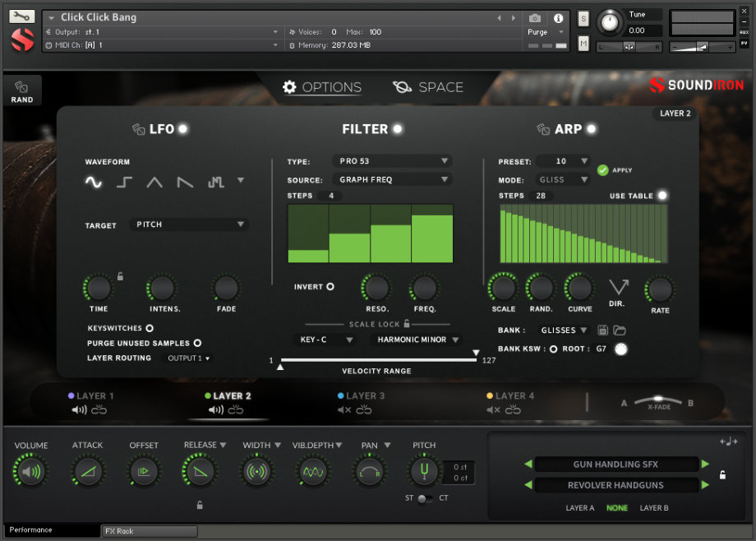
Task: Select the square LFO waveform
Action: [x=123, y=183]
